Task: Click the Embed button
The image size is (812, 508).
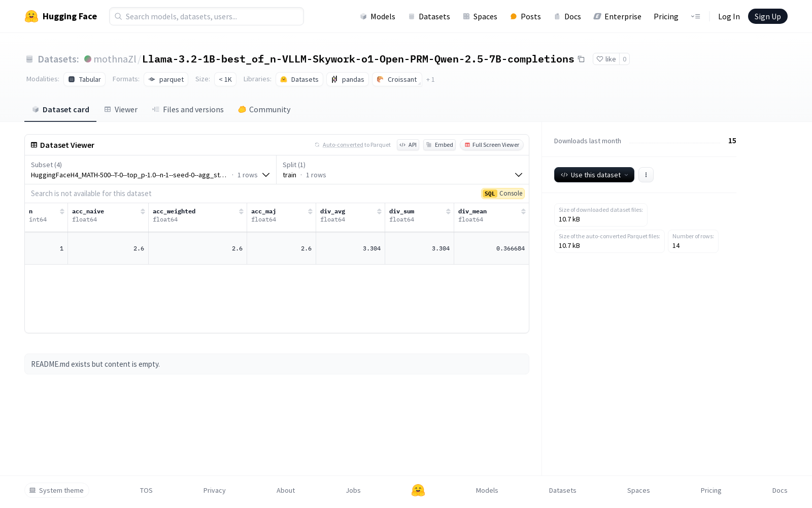Action: pyautogui.click(x=439, y=145)
